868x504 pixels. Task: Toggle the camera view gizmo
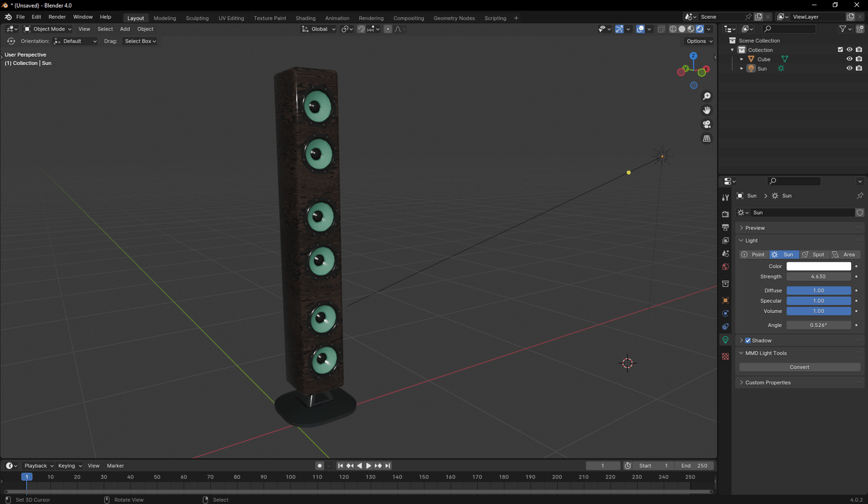click(707, 124)
